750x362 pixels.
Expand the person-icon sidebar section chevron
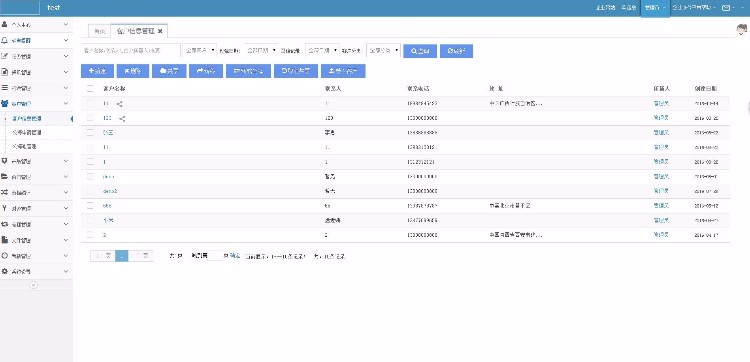tap(66, 24)
